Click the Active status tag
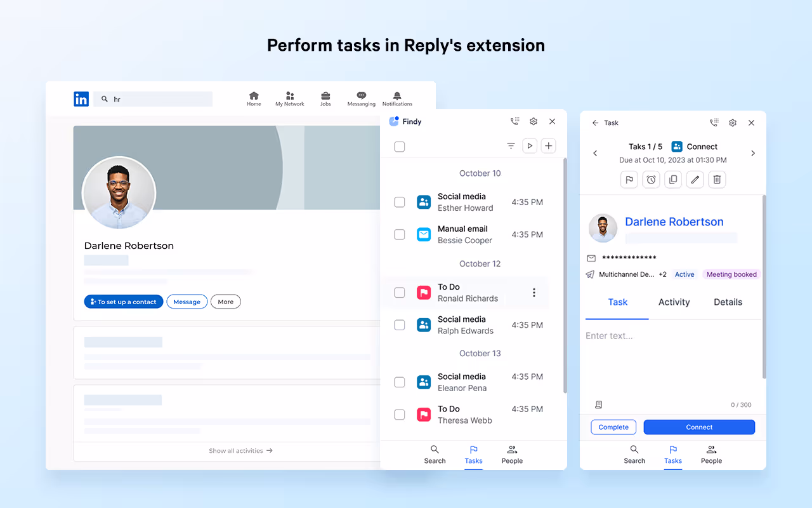 [684, 274]
